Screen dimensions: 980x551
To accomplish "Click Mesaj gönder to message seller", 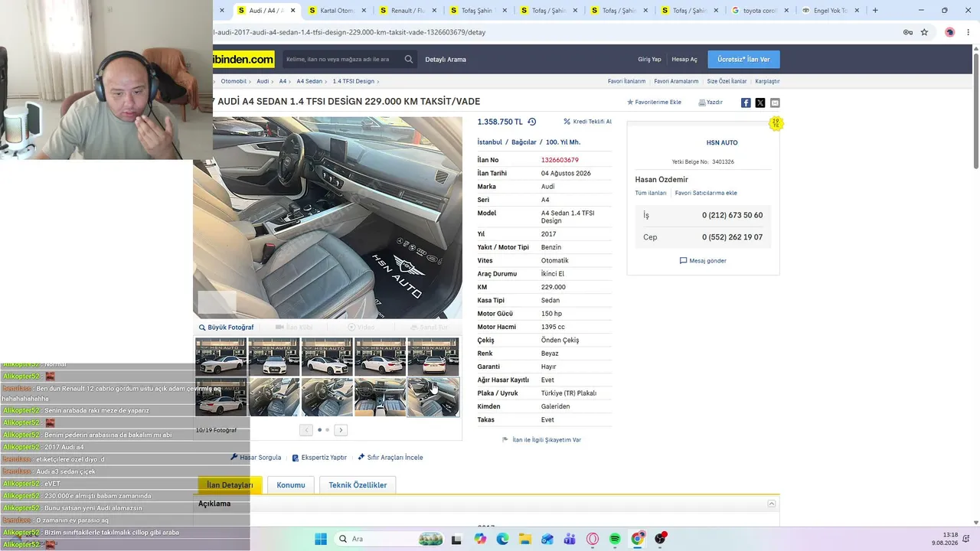I will pyautogui.click(x=703, y=261).
